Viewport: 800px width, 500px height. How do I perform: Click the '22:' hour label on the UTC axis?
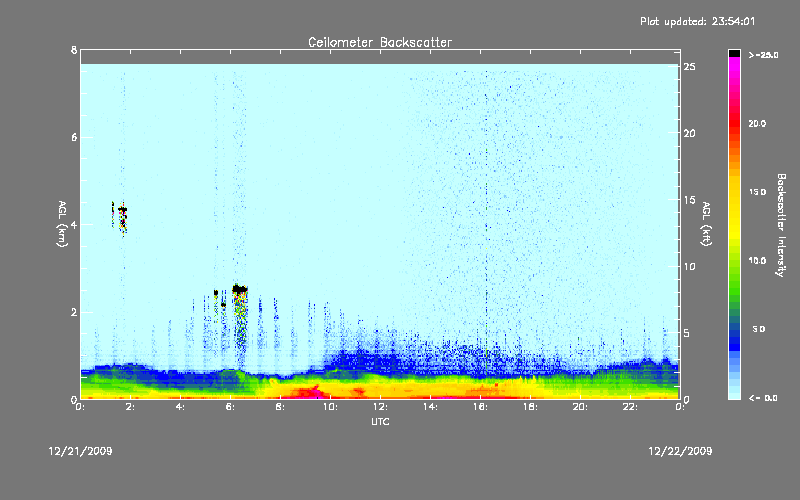630,407
